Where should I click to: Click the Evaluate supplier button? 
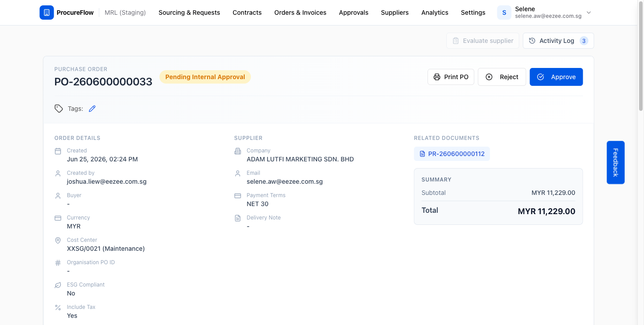483,41
